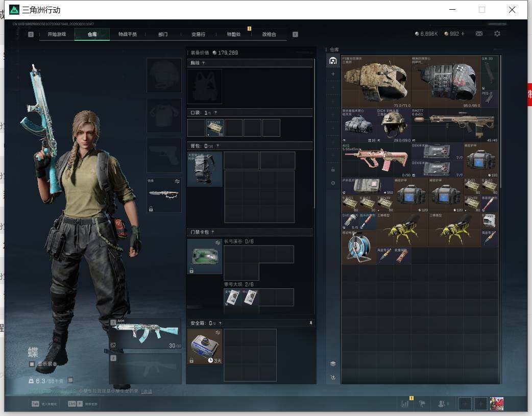Switch to the 改枪台 tab

click(x=269, y=34)
